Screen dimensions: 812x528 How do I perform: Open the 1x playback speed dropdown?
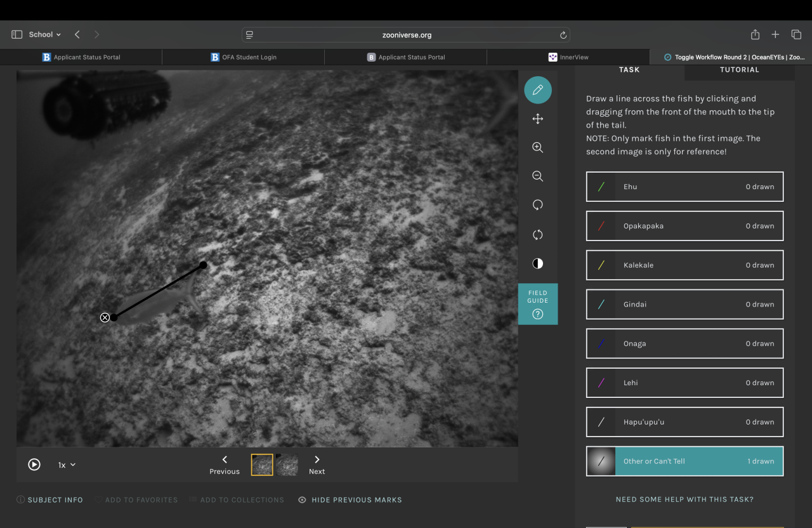click(67, 465)
